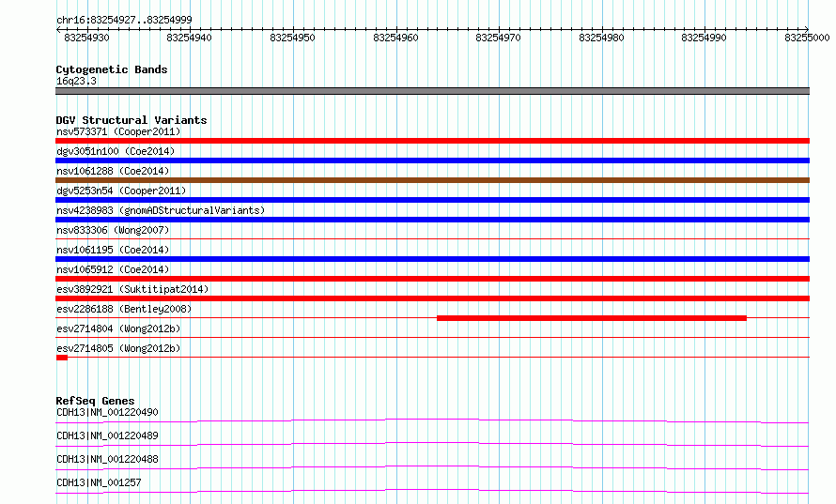Select the magenta line for CDH13|NM_001220490
Viewport: 836px width, 504px height.
432,420
